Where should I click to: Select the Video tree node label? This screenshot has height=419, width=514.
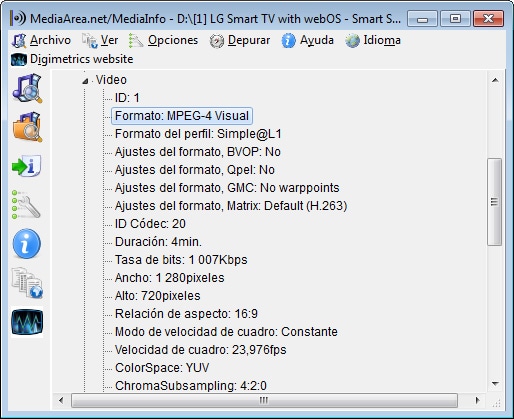coord(111,80)
